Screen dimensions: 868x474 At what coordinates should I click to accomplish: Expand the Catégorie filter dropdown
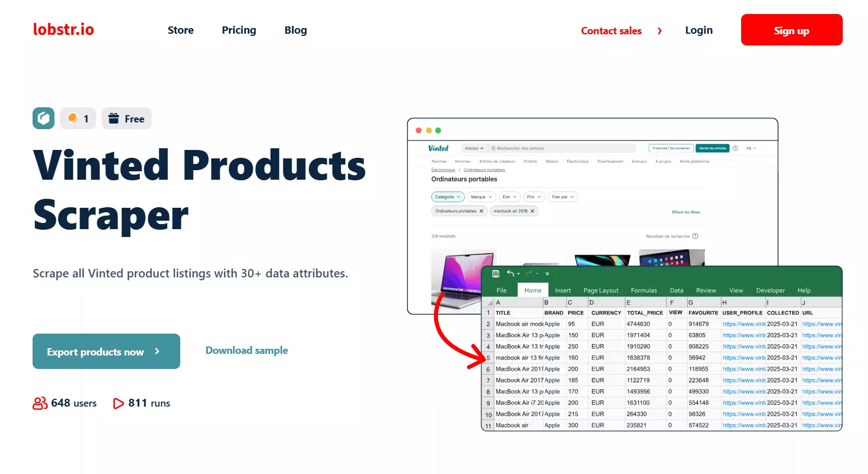447,197
